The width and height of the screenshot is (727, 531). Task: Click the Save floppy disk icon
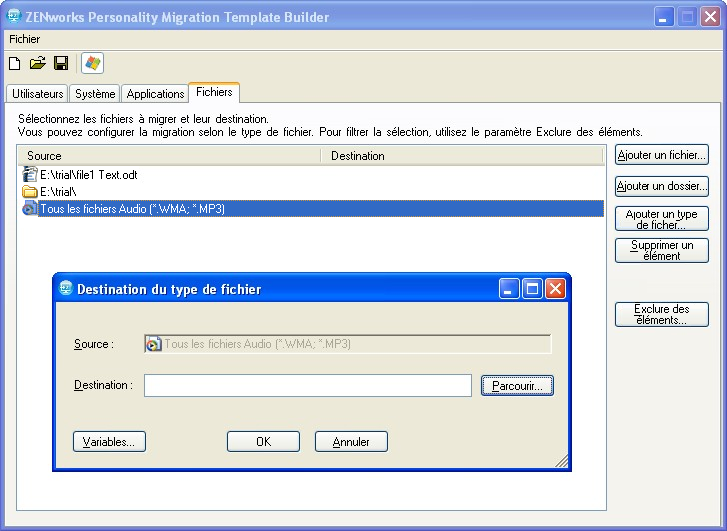click(x=61, y=64)
